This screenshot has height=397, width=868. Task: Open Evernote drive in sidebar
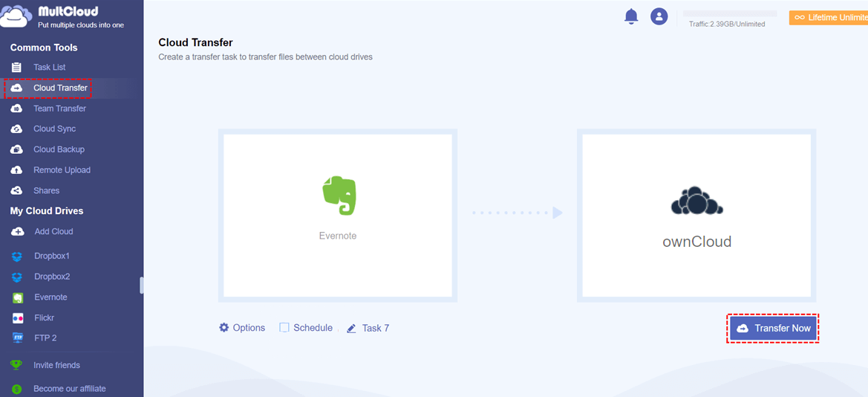50,297
